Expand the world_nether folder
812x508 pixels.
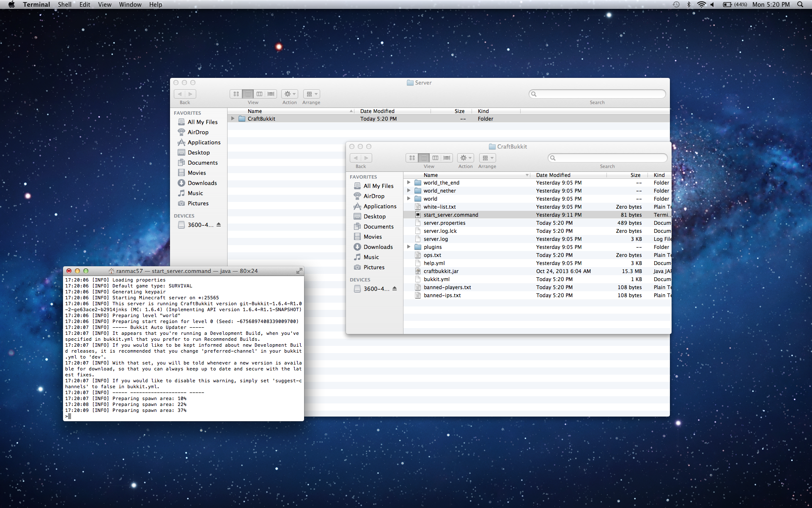point(409,190)
